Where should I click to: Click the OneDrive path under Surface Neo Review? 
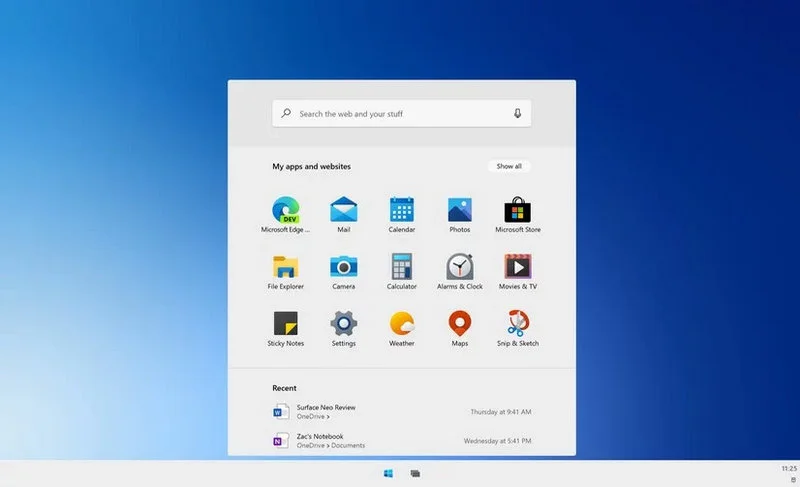pos(313,417)
